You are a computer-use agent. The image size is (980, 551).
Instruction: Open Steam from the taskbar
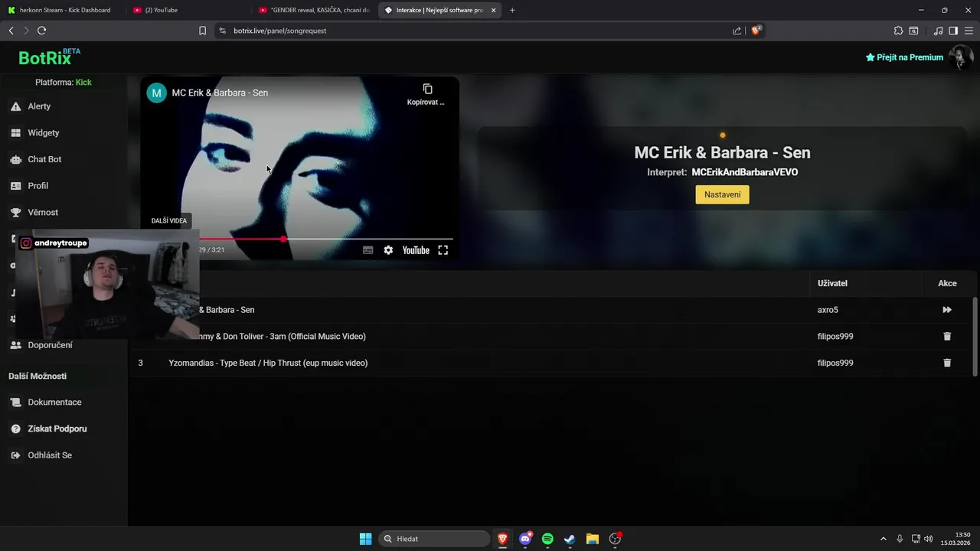point(570,539)
